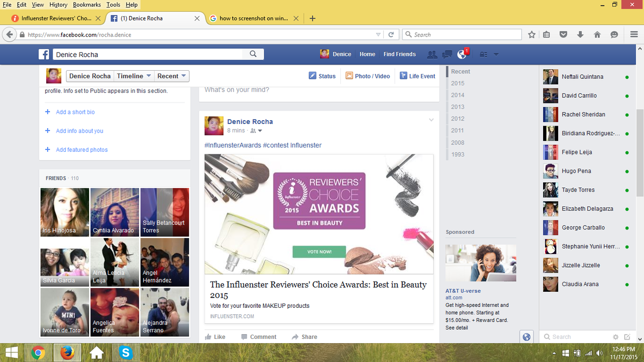Show bookmarks list icon
The image size is (644, 362).
546,34
